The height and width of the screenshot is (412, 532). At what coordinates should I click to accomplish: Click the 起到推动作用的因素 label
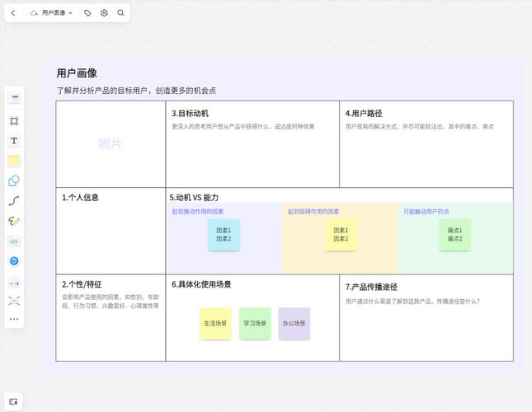pyautogui.click(x=197, y=212)
